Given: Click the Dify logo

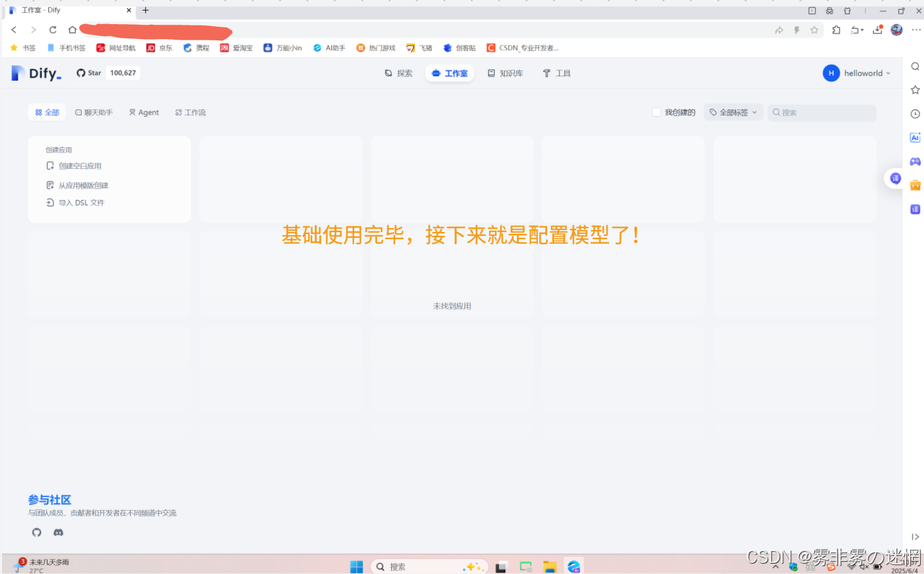Looking at the screenshot, I should [37, 74].
